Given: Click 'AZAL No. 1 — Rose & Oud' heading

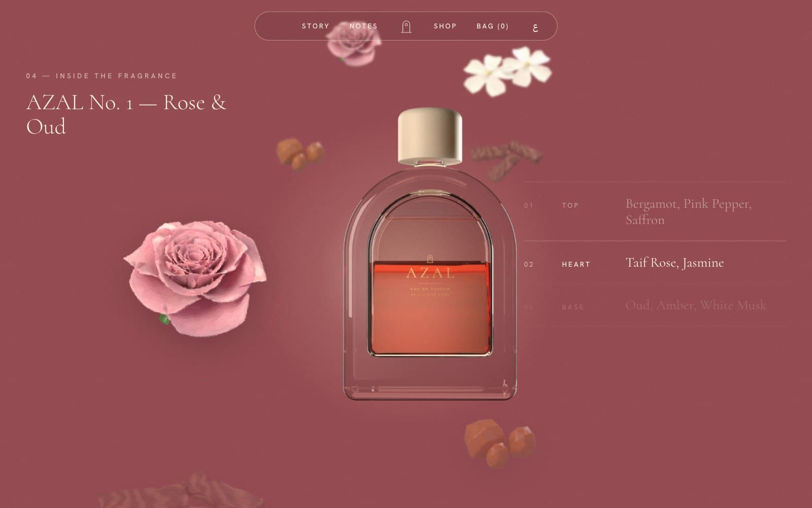Looking at the screenshot, I should click(x=126, y=114).
